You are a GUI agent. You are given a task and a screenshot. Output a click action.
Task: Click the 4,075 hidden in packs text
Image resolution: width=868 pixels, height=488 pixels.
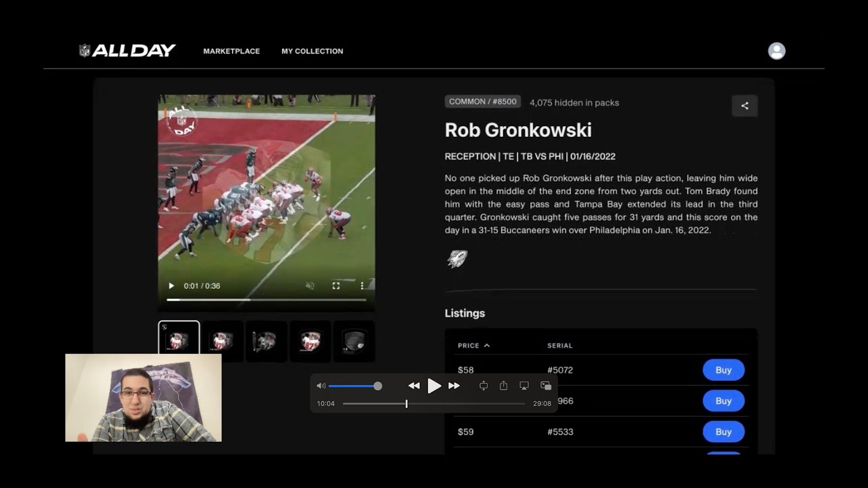point(574,103)
